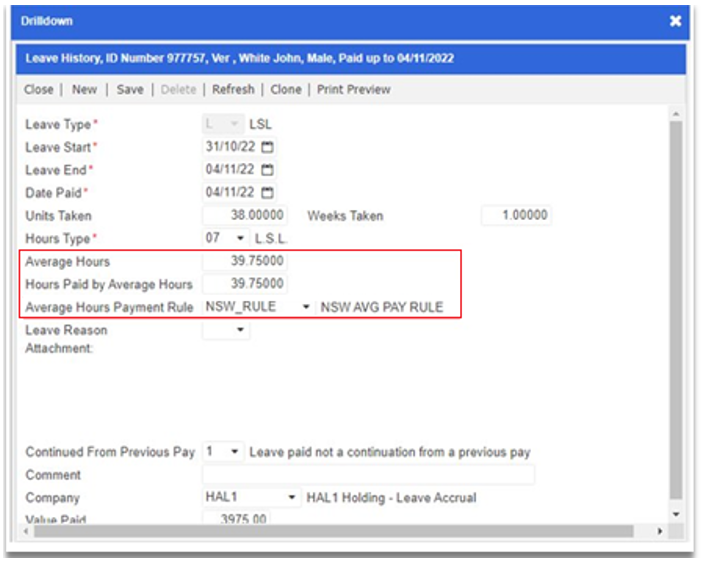701x562 pixels.
Task: Click the Weeks Taken field
Action: tap(516, 215)
